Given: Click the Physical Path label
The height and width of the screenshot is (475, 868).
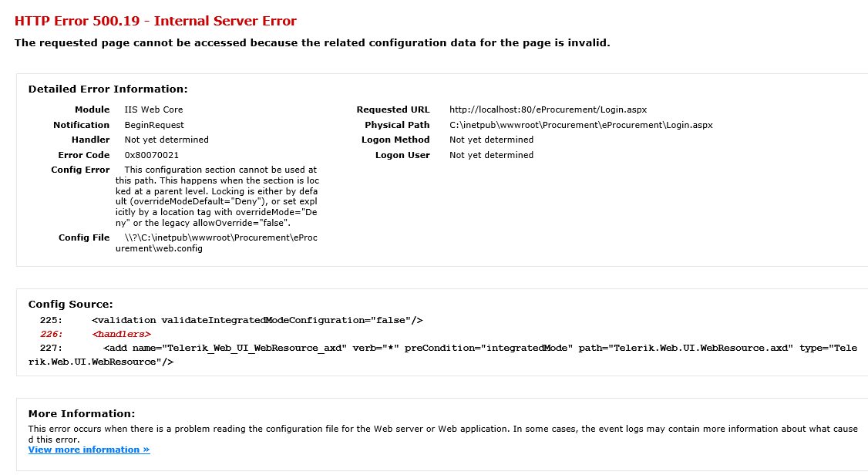Looking at the screenshot, I should 397,125.
